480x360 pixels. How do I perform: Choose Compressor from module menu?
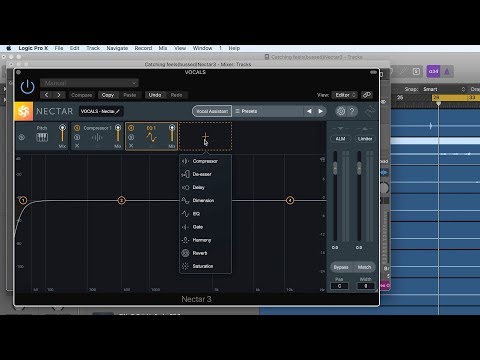click(205, 161)
